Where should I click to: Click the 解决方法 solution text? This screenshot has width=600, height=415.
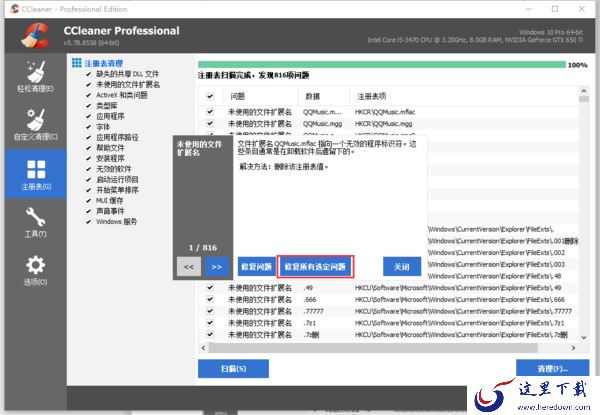tap(284, 167)
